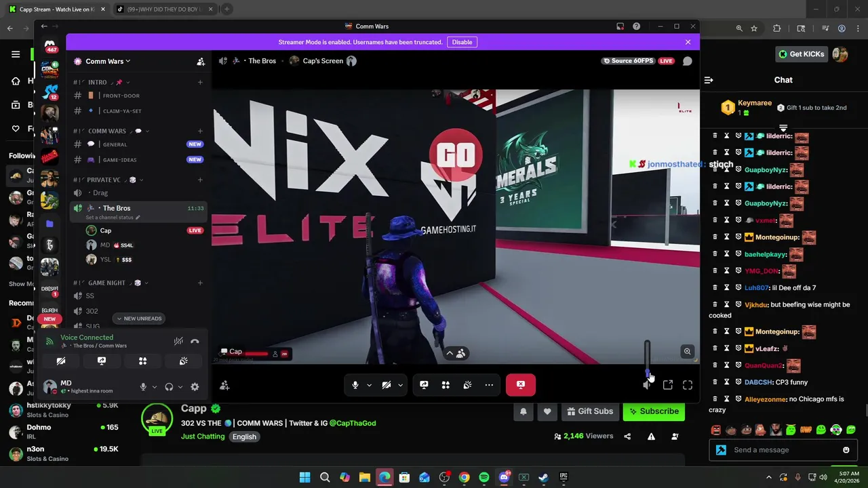Screen dimensions: 868x488
Task: Open output device options beside headphones
Action: (x=180, y=387)
